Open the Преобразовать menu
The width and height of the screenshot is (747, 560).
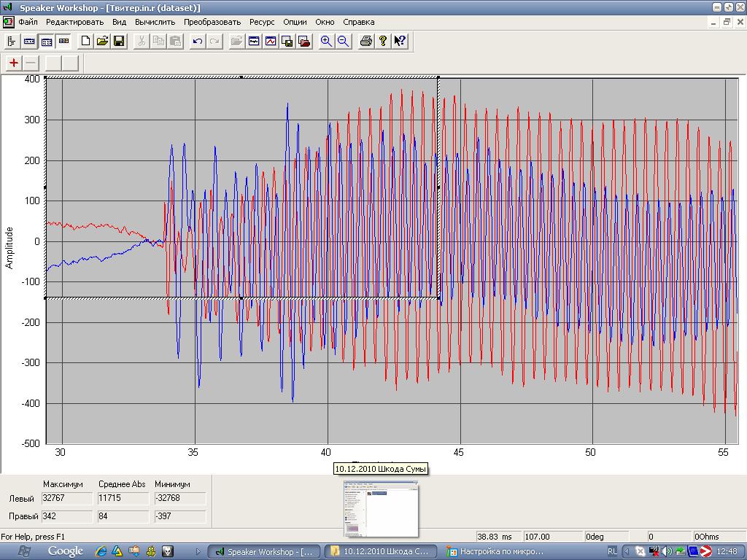pos(212,22)
